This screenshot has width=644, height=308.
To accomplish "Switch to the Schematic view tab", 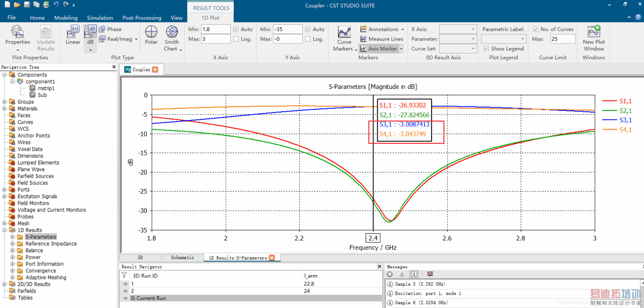I will (x=182, y=258).
